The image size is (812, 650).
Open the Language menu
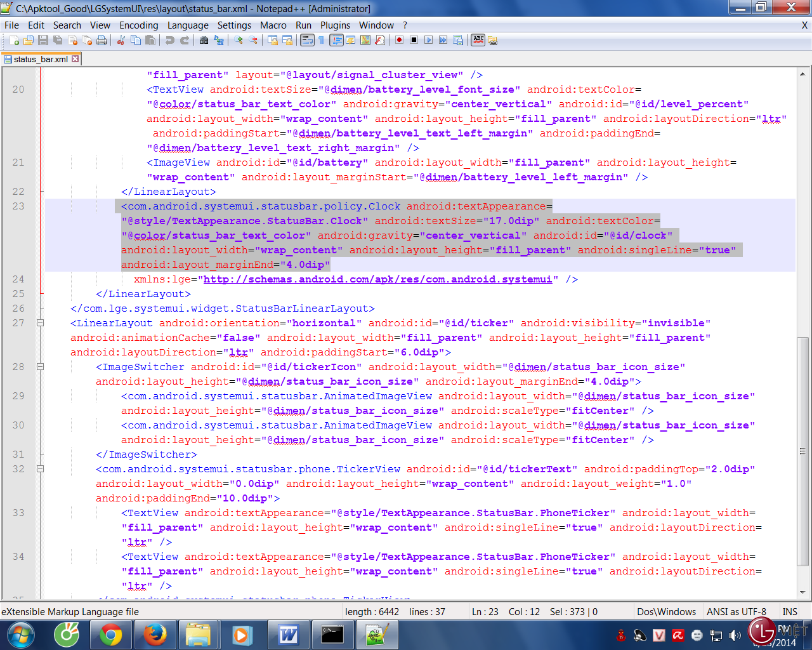click(188, 25)
